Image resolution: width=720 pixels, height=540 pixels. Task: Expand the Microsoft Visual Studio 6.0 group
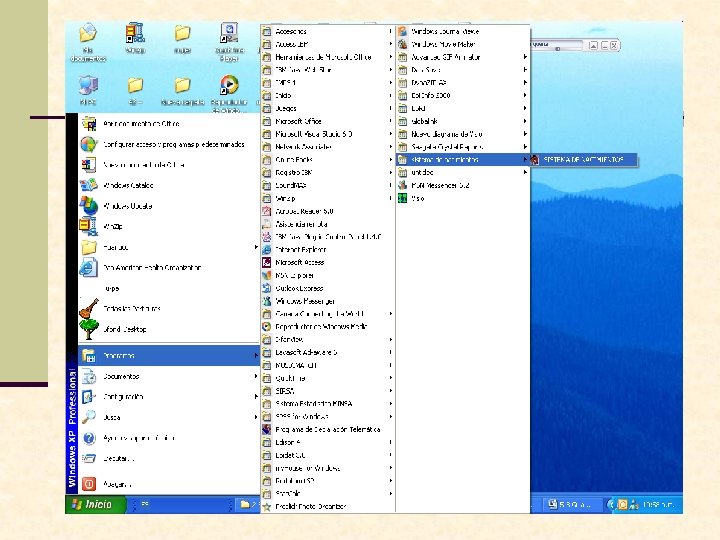tap(327, 134)
